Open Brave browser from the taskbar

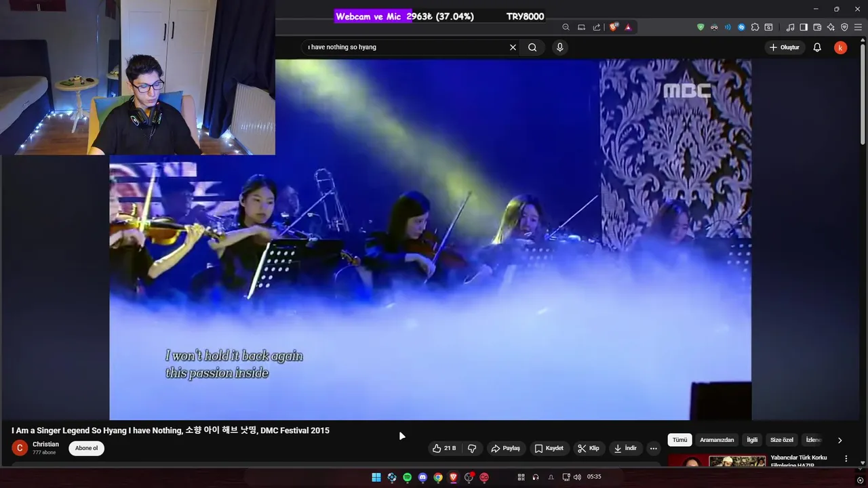(454, 477)
